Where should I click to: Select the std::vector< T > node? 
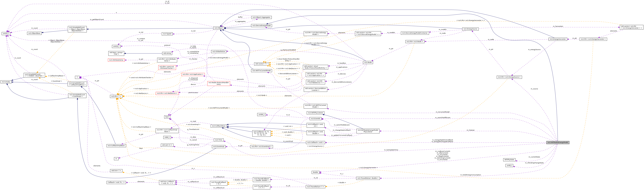[x=261, y=64]
